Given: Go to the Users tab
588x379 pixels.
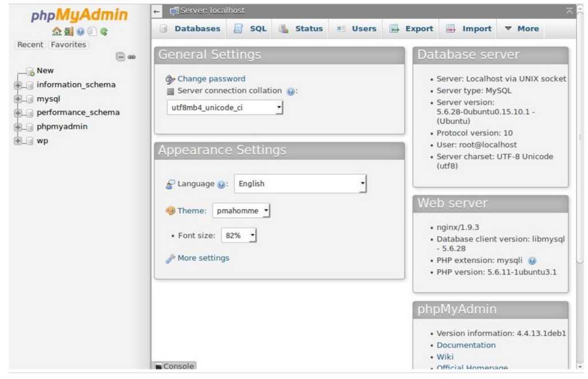Looking at the screenshot, I should pos(356,29).
